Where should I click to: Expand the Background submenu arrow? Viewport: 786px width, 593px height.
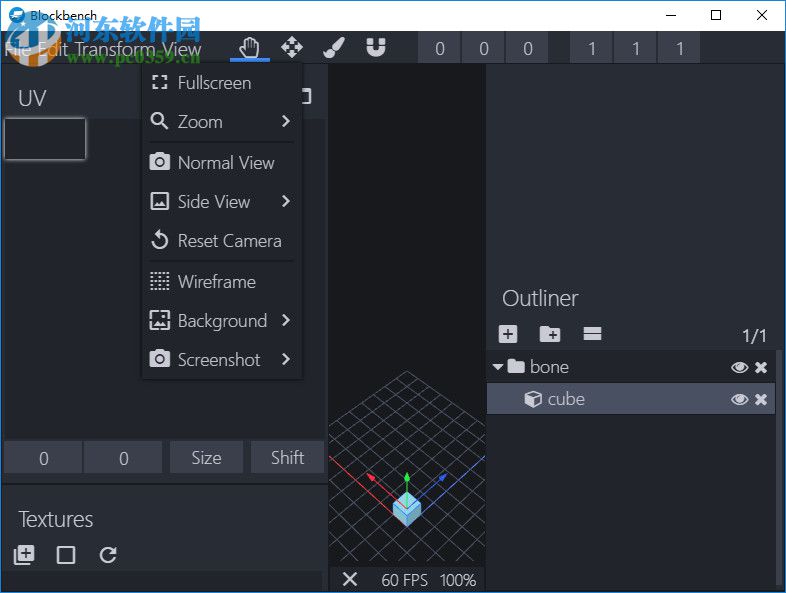(x=286, y=320)
